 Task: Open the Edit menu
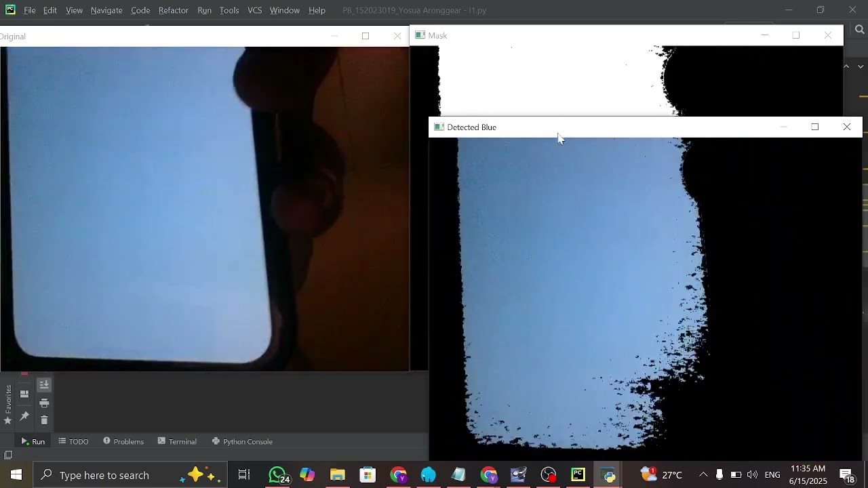(x=50, y=10)
